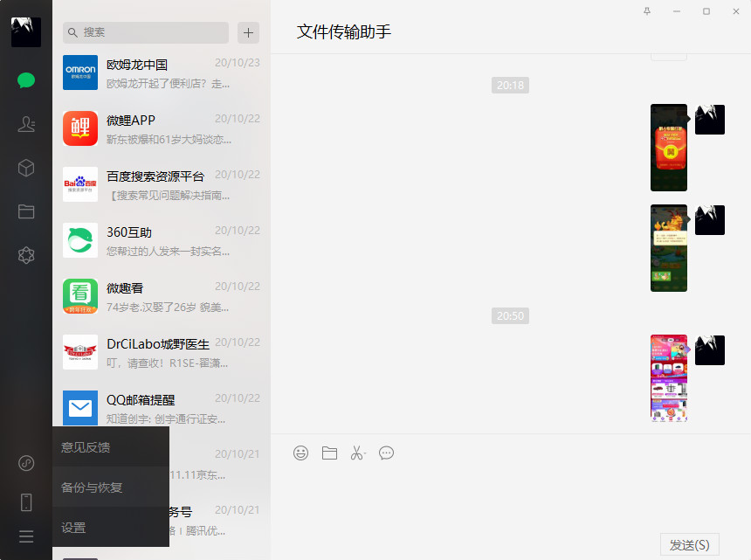Click the plus button beside search
The width and height of the screenshot is (751, 560).
[x=249, y=32]
